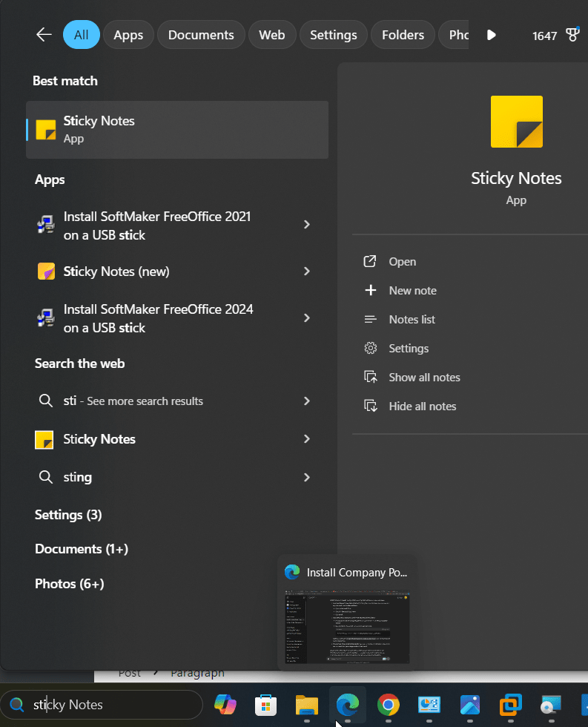
Task: Click the back arrow in search panel
Action: pyautogui.click(x=44, y=35)
